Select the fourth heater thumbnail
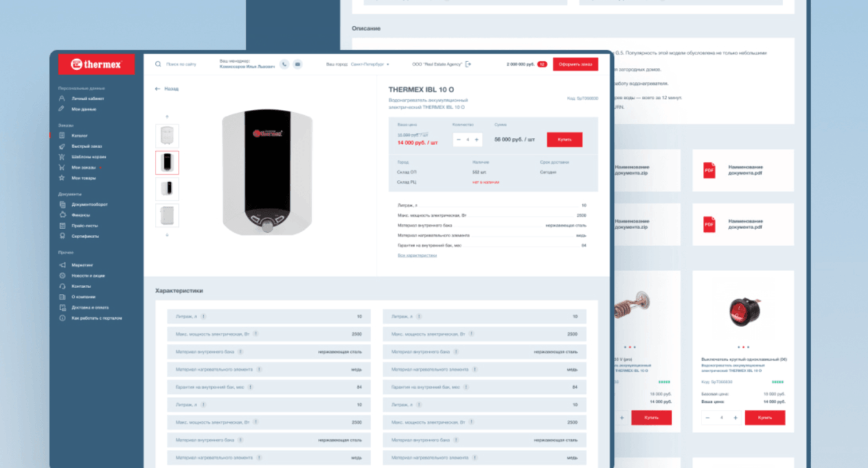The image size is (868, 468). 167,216
